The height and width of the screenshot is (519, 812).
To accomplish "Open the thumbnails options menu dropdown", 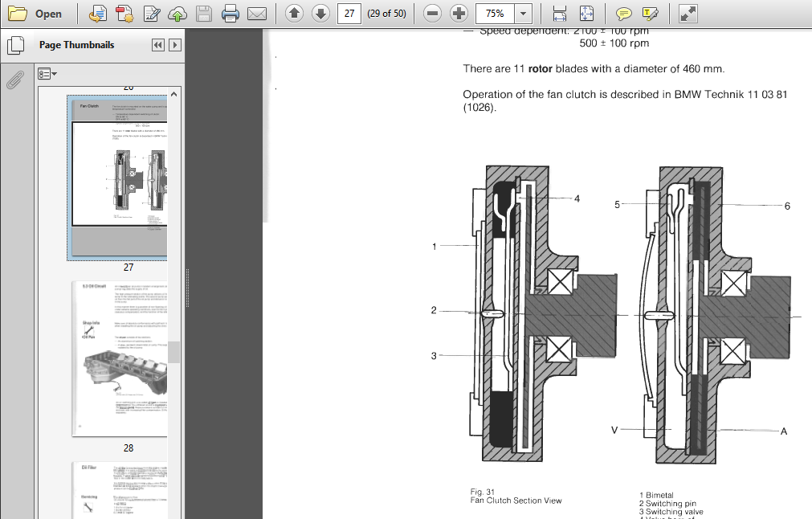I will pos(47,74).
